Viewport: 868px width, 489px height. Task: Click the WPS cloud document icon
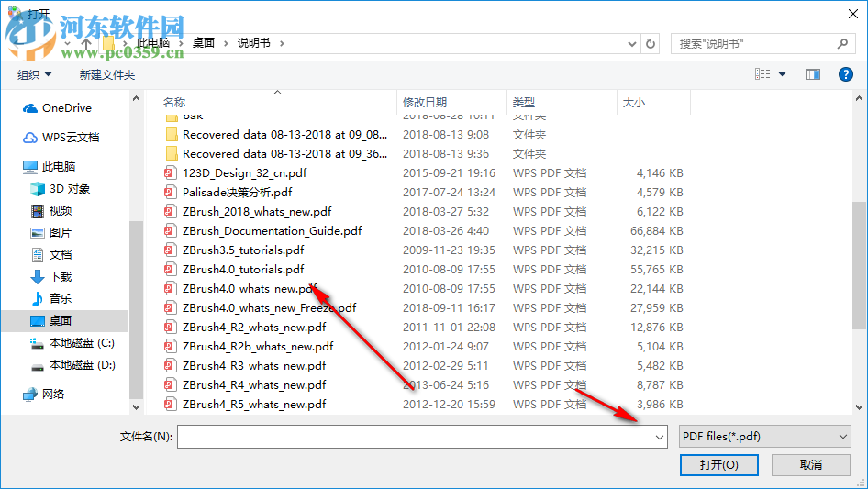pos(30,138)
